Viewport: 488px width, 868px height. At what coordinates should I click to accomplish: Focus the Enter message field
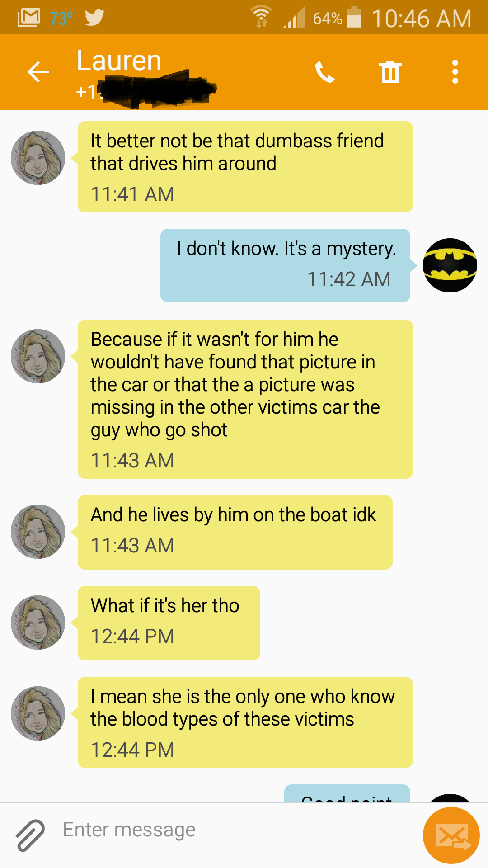235,830
